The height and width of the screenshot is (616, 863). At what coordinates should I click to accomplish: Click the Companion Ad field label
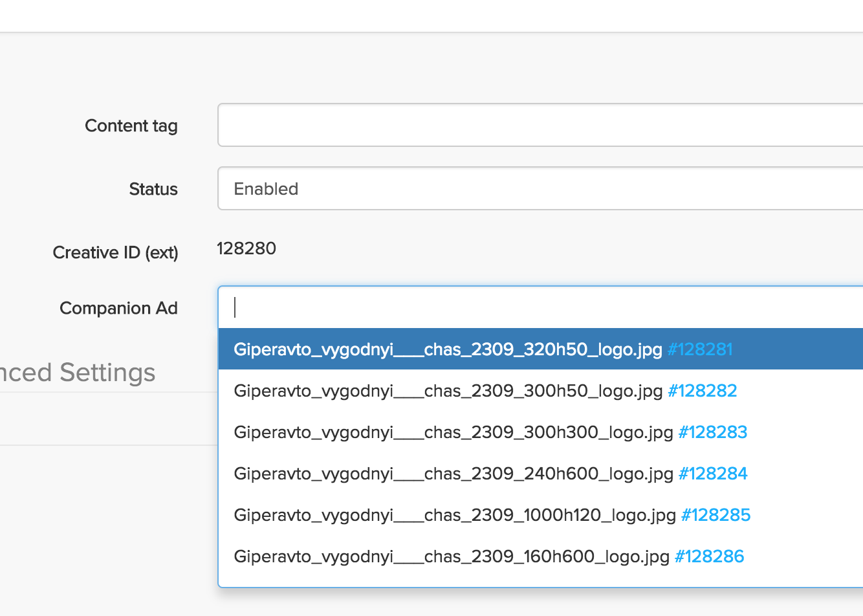(118, 308)
